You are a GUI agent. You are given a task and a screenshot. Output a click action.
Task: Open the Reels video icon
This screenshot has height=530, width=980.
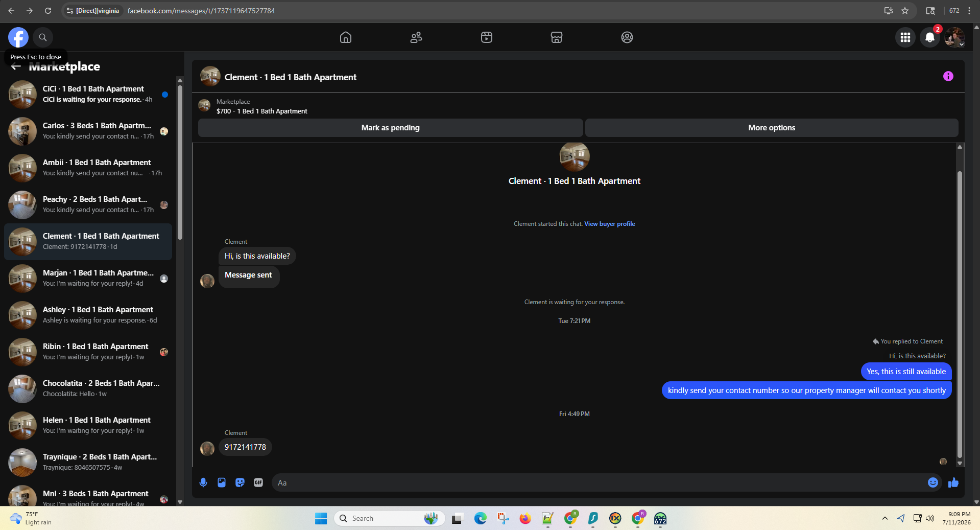pos(487,37)
